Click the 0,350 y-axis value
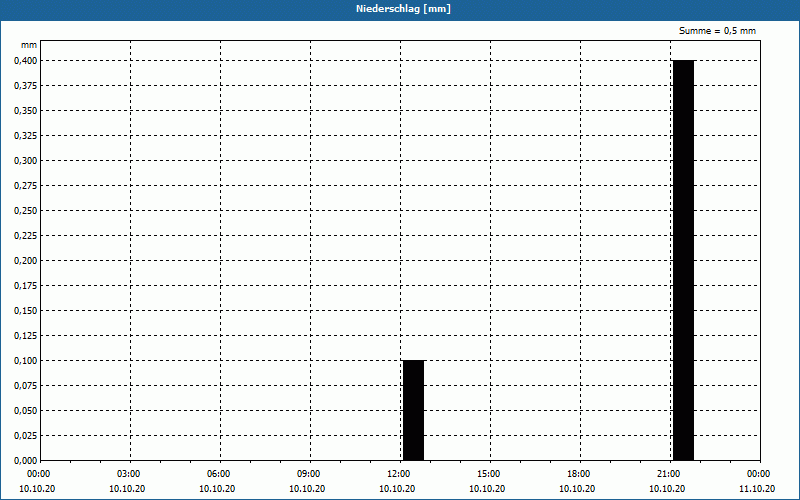 pos(26,111)
